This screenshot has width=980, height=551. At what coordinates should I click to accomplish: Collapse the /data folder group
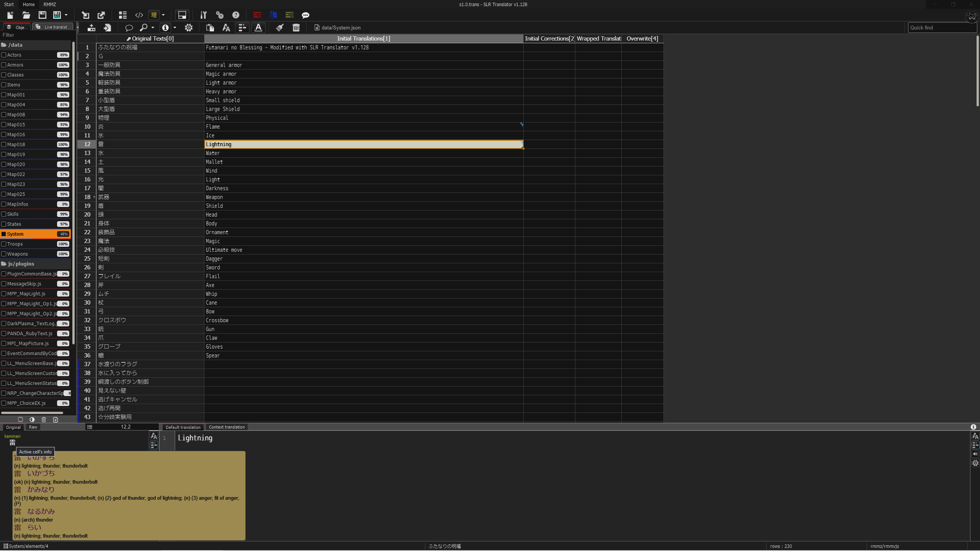(15, 45)
